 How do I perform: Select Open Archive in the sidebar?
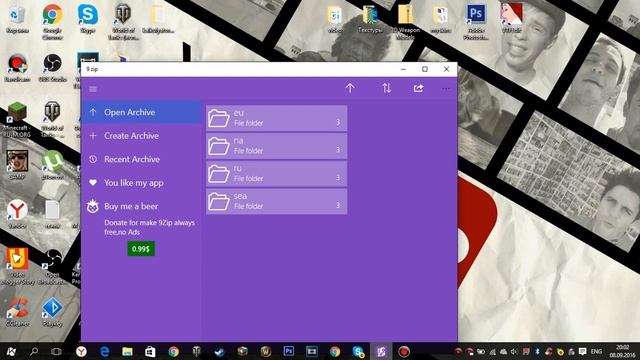coord(141,112)
